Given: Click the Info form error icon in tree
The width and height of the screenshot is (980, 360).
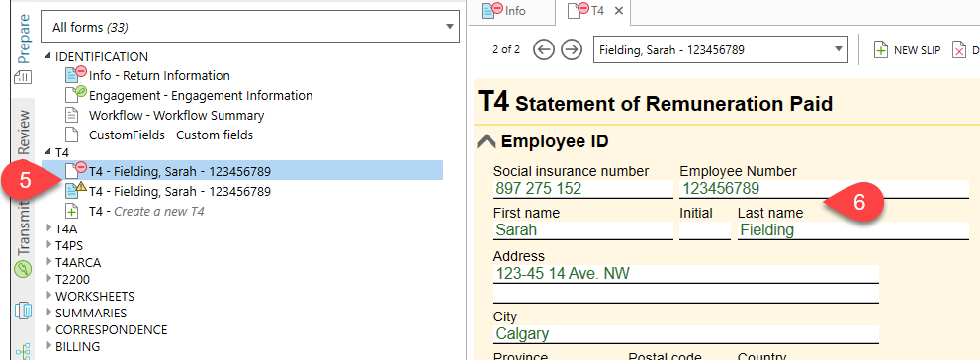Looking at the screenshot, I should tap(75, 74).
